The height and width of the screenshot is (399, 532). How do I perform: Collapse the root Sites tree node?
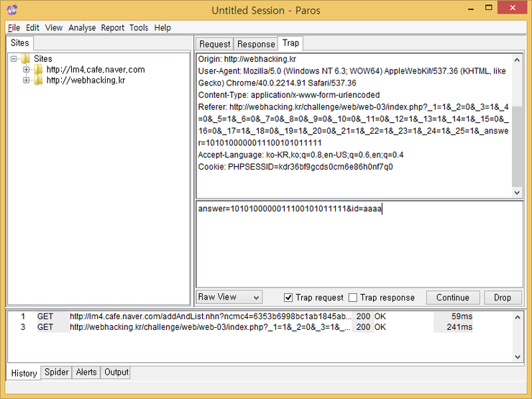tap(14, 59)
